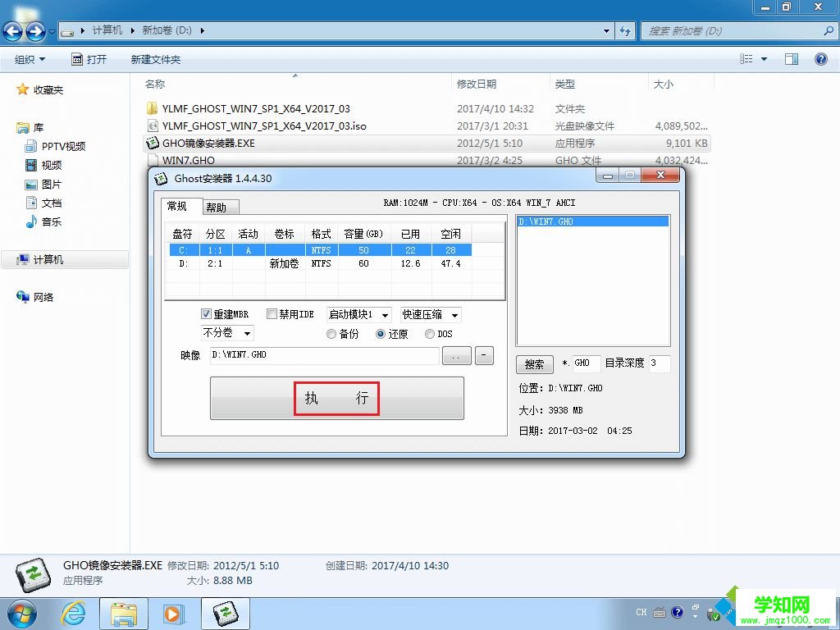Open Windows Media Player from taskbar

(x=173, y=613)
